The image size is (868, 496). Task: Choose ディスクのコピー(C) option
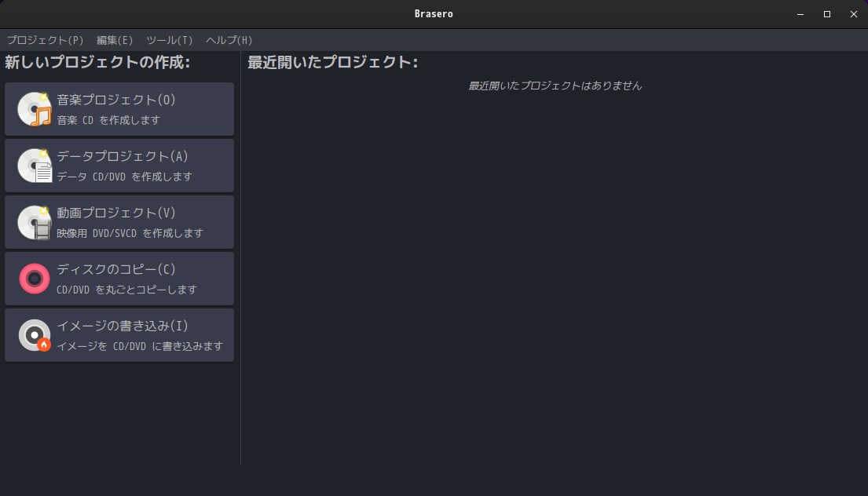point(119,279)
